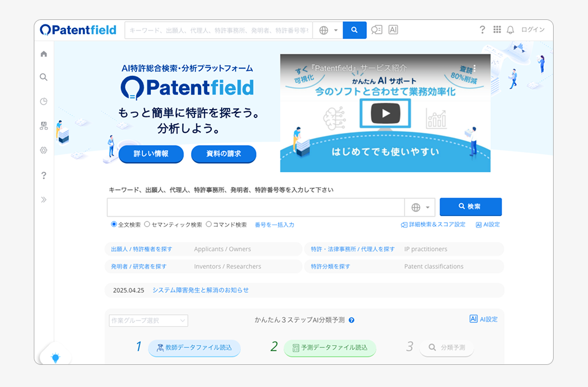Open Search from left sidebar

(x=44, y=77)
